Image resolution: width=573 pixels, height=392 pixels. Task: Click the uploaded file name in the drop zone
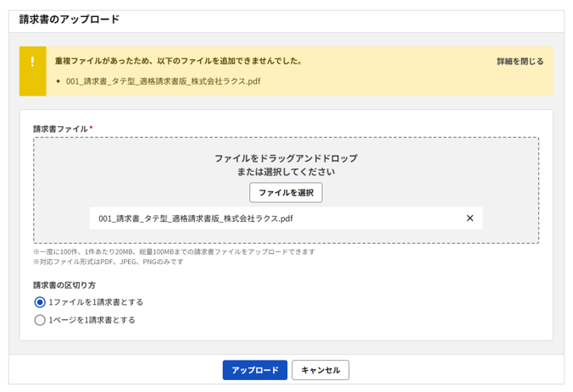pos(196,218)
